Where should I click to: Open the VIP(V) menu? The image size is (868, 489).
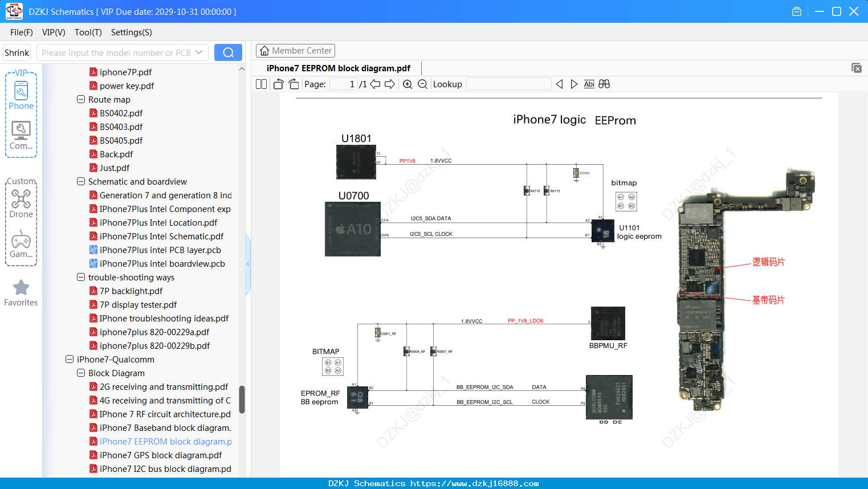pyautogui.click(x=54, y=32)
